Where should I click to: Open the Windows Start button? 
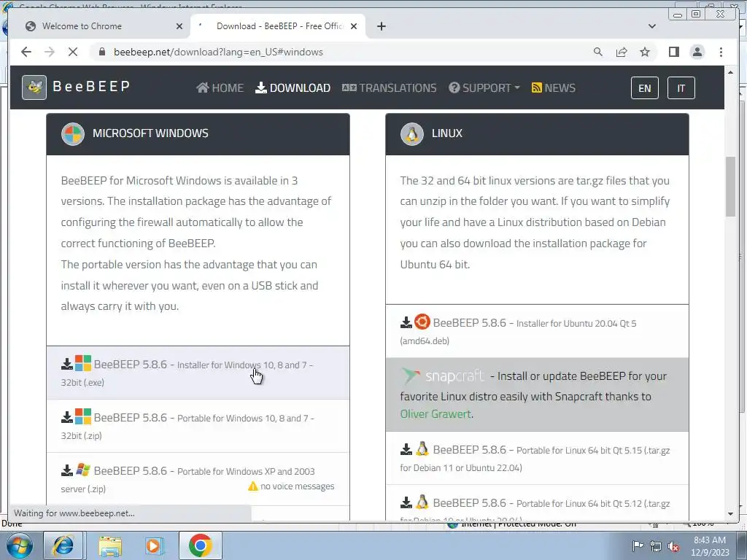19,545
